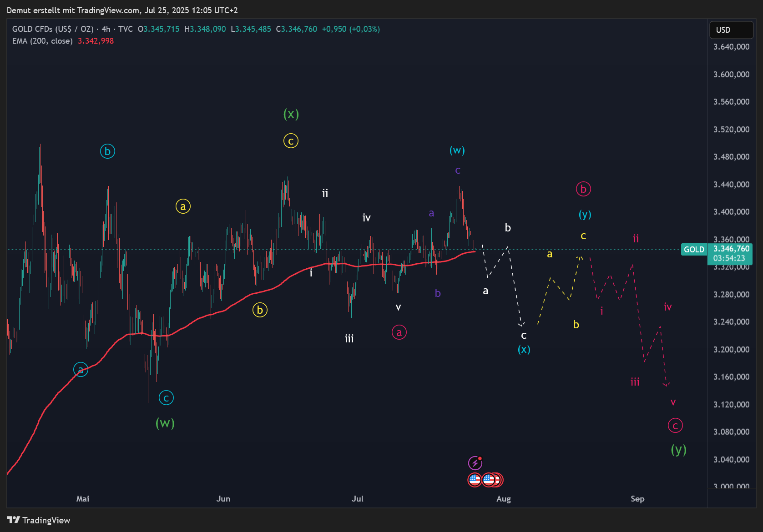Click the 'Jun' label on time axis
The height and width of the screenshot is (532, 763).
pyautogui.click(x=223, y=499)
